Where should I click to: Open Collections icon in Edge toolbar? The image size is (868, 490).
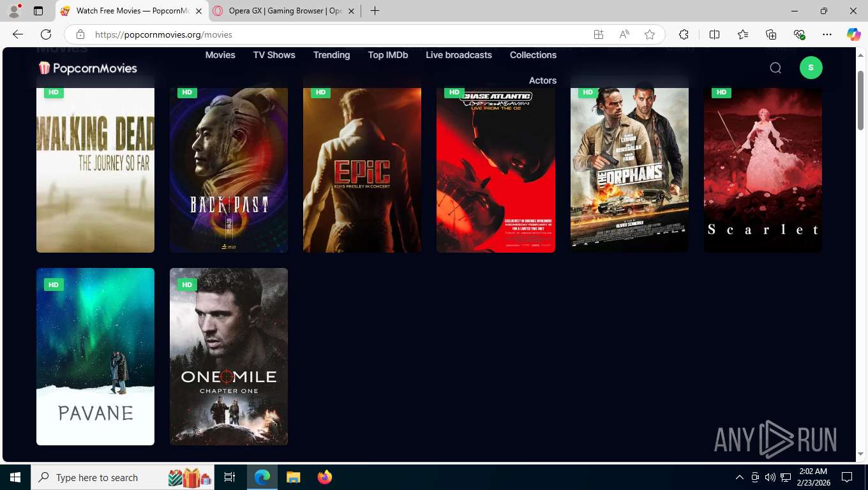771,34
